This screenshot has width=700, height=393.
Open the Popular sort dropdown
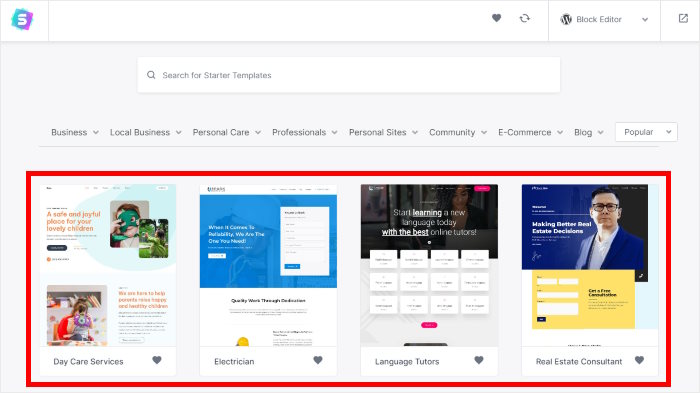tap(646, 132)
